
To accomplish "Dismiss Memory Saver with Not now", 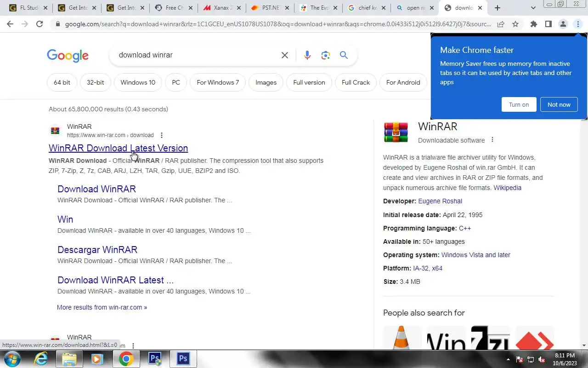I will coord(559,104).
